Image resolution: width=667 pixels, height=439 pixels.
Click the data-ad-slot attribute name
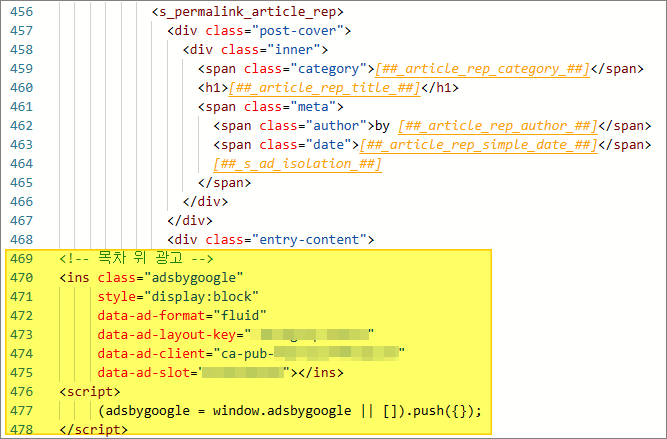click(x=145, y=372)
